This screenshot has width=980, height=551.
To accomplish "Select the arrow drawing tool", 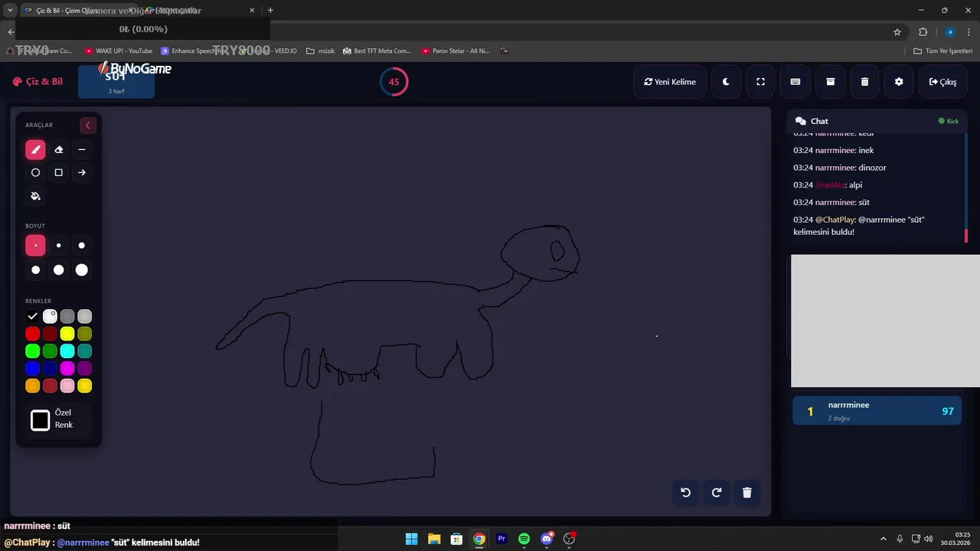I will click(x=82, y=173).
